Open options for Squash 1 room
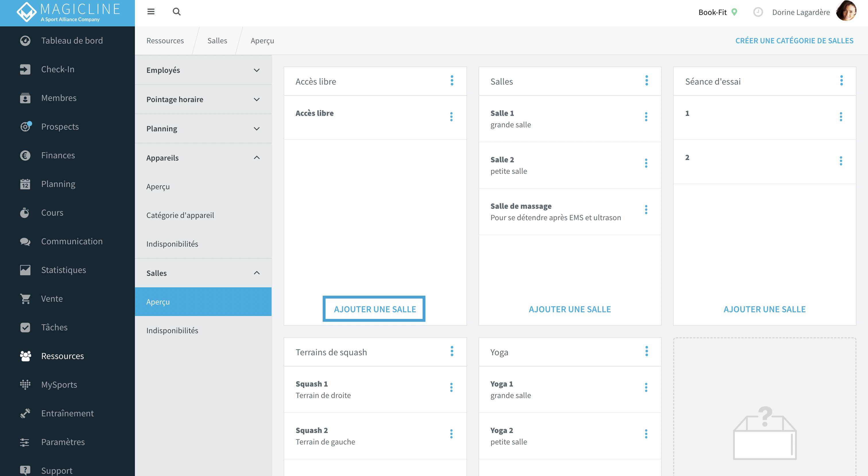The width and height of the screenshot is (868, 476). [451, 387]
